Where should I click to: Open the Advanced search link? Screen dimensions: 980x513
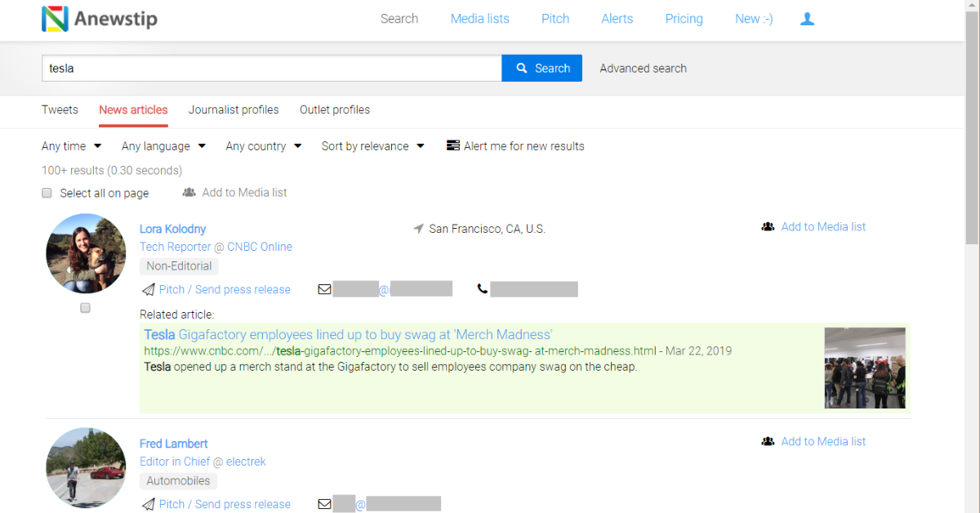point(644,69)
